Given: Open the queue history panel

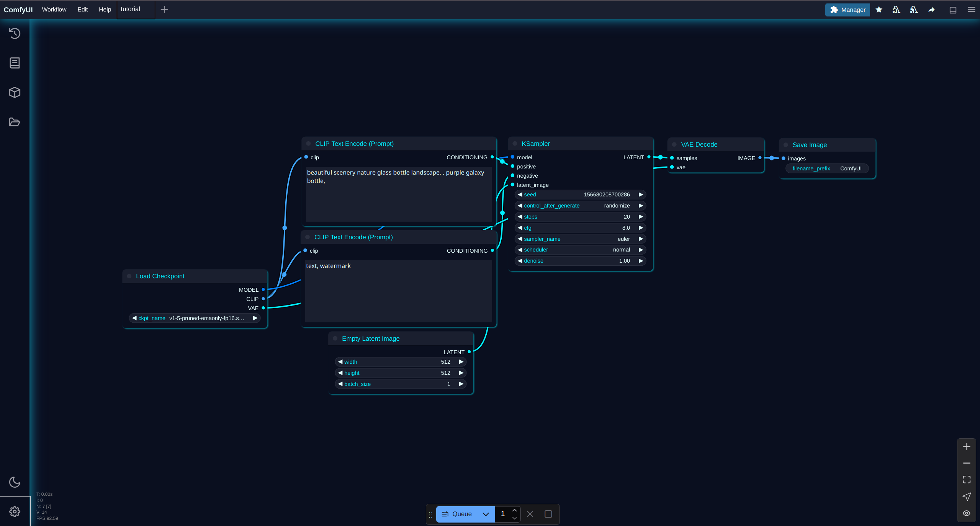Looking at the screenshot, I should (15, 34).
